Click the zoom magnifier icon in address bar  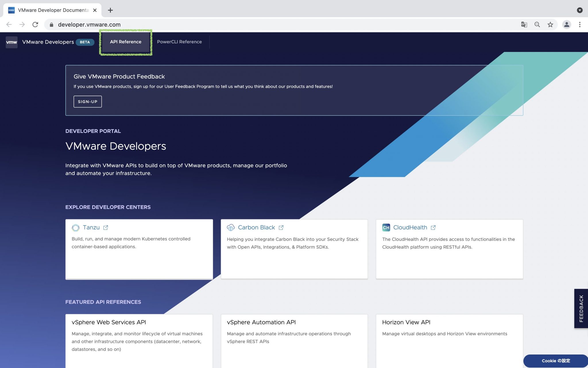pos(537,25)
